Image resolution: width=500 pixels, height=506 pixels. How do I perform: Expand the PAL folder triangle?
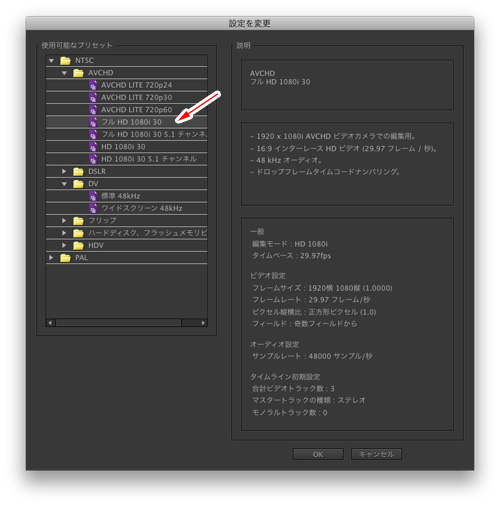tap(51, 258)
